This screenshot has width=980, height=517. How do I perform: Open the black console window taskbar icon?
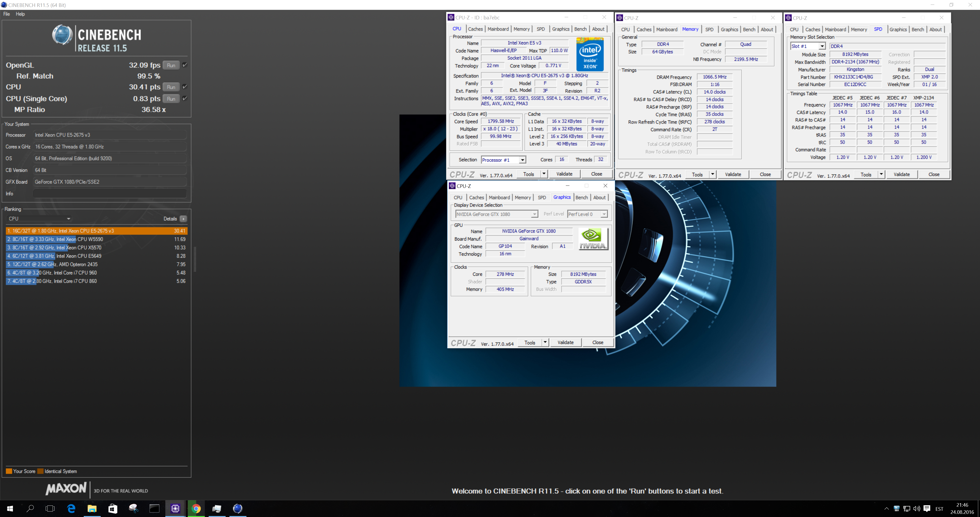click(154, 508)
